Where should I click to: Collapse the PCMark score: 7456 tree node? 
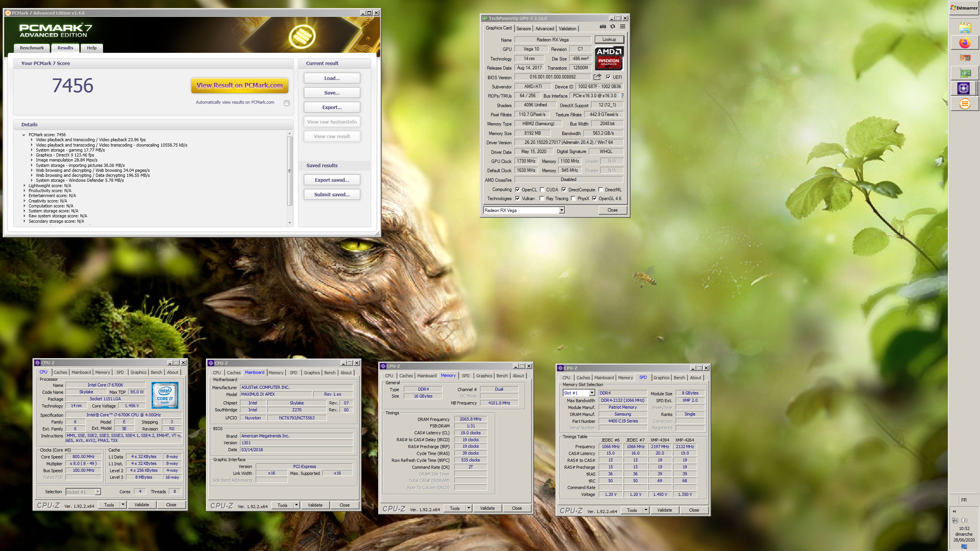tap(24, 135)
